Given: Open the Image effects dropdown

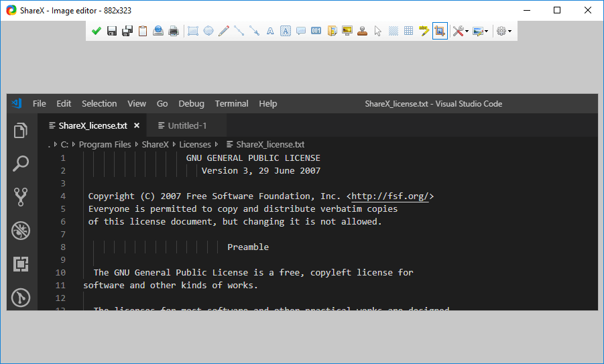Looking at the screenshot, I should pyautogui.click(x=481, y=31).
